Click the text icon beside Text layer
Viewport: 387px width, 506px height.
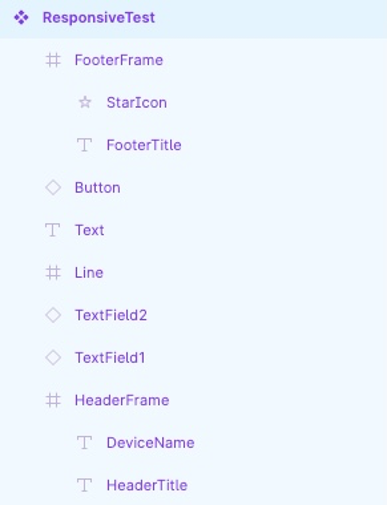[53, 230]
